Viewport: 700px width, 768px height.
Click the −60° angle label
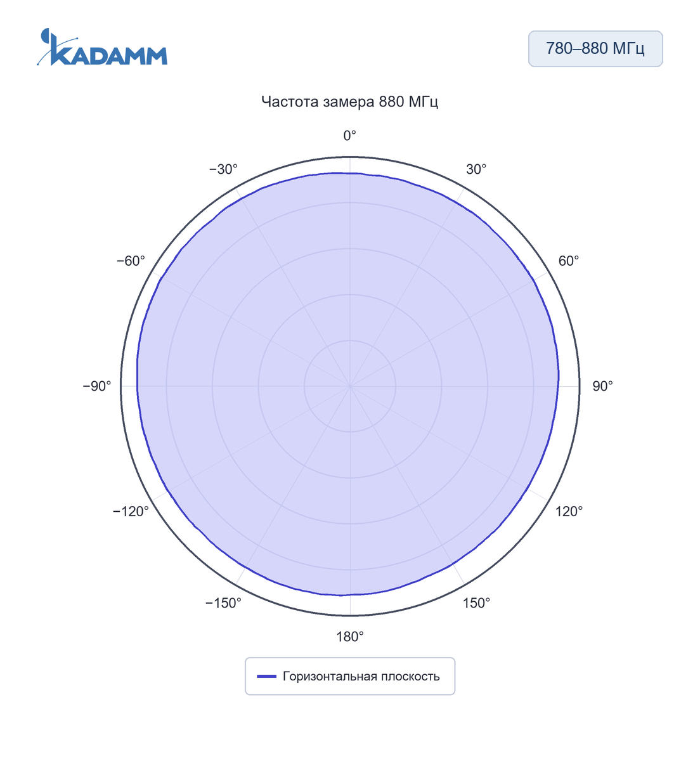(x=131, y=261)
